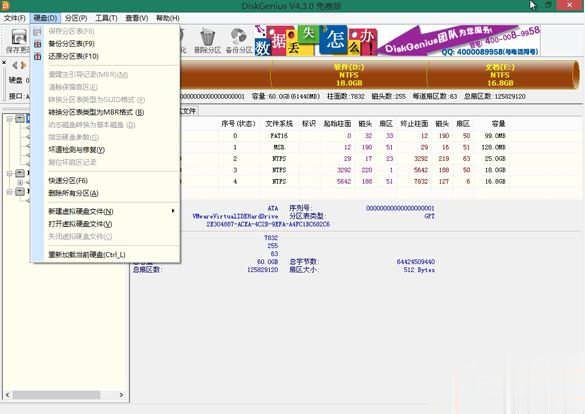Choose 打开虚拟硬盘文件(V) menu entry

[x=106, y=224]
